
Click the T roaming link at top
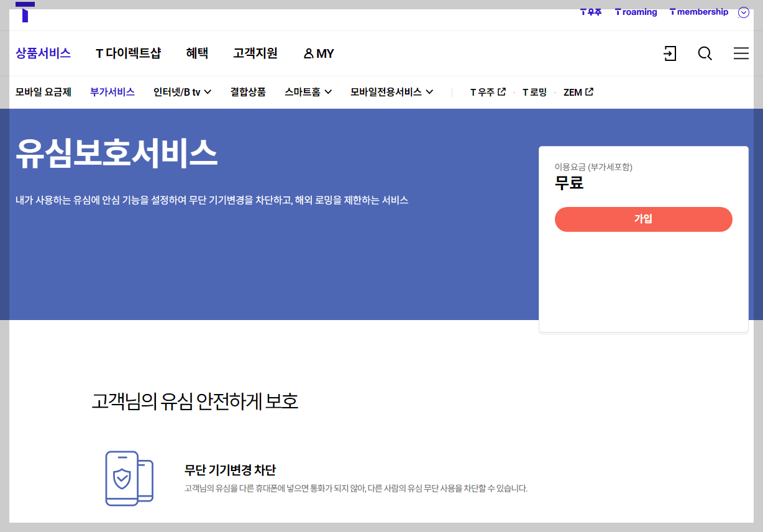click(636, 11)
